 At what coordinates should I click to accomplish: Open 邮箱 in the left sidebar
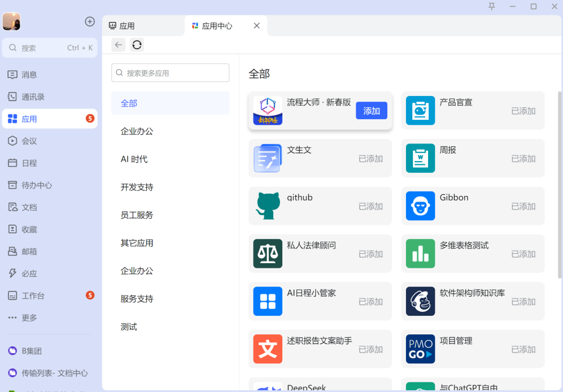click(50, 251)
